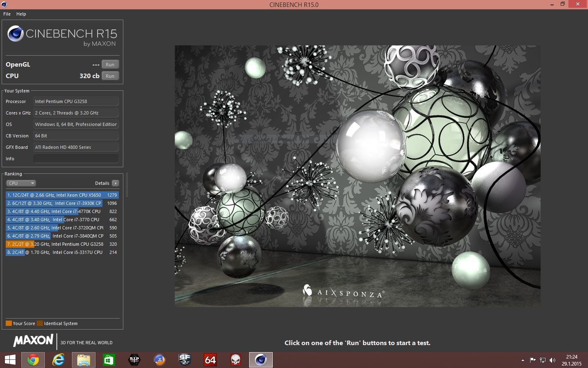Click the Cinebench logo sphere icon
The width and height of the screenshot is (588, 368).
[x=16, y=34]
